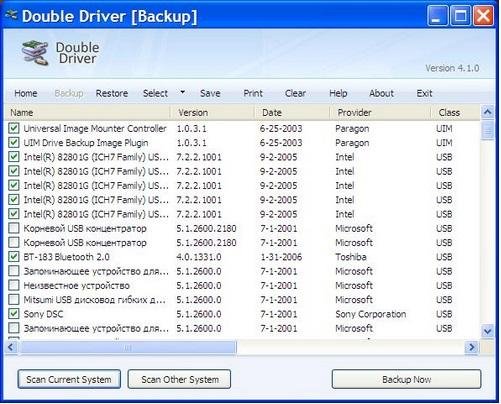Select UIM Drive Backup Image Plugin text
This screenshot has width=501, height=404.
[x=86, y=143]
